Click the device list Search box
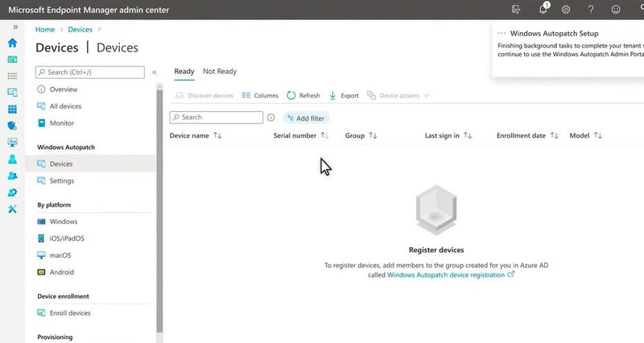644x343 pixels. point(216,118)
